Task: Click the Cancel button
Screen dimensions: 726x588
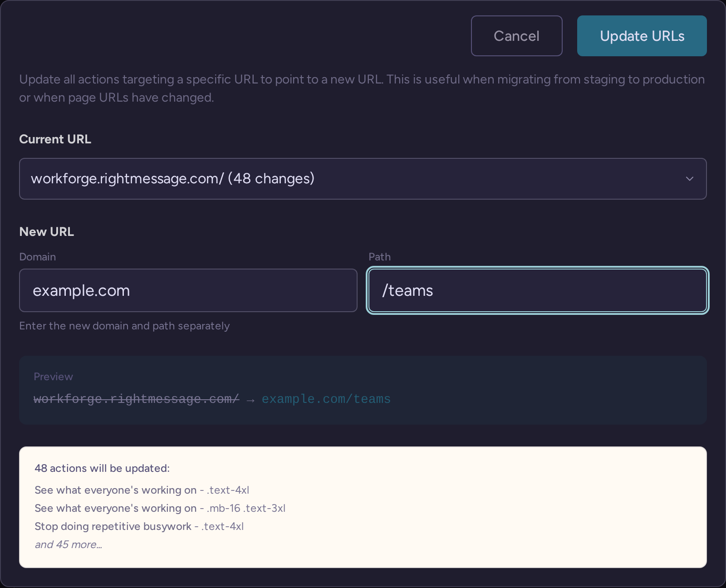Action: [x=516, y=36]
